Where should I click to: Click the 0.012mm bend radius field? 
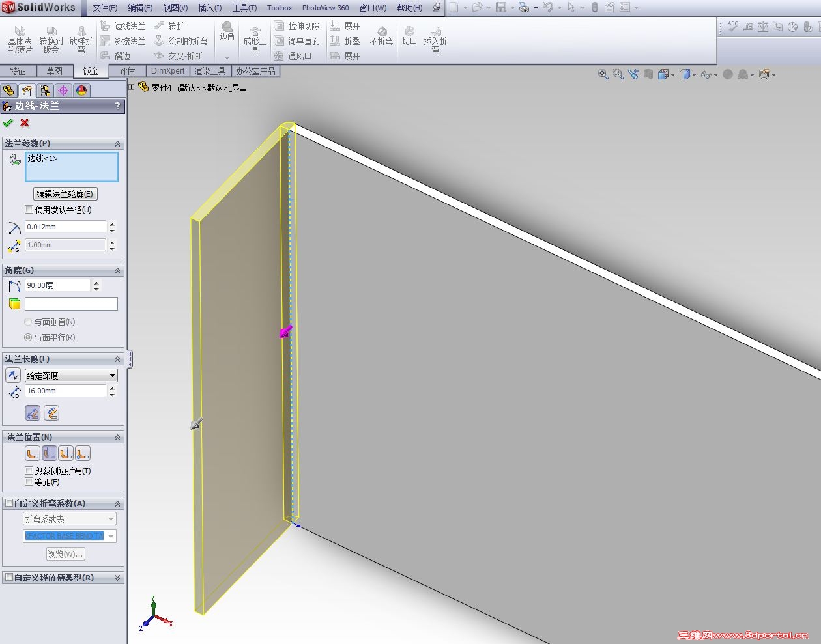click(x=65, y=227)
